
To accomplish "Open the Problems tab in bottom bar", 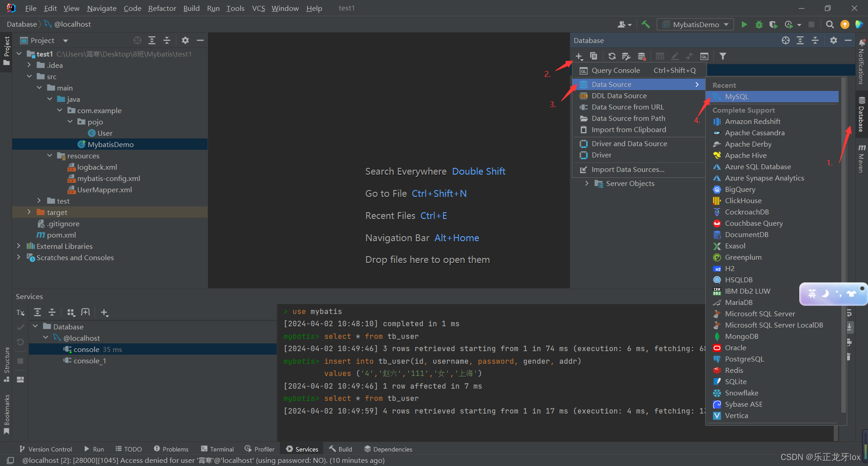I will (171, 449).
